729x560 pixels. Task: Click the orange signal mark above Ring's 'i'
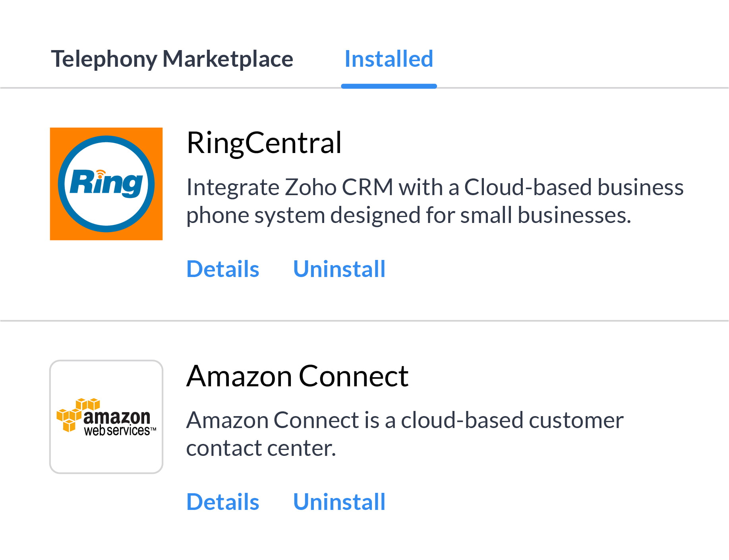(x=101, y=173)
